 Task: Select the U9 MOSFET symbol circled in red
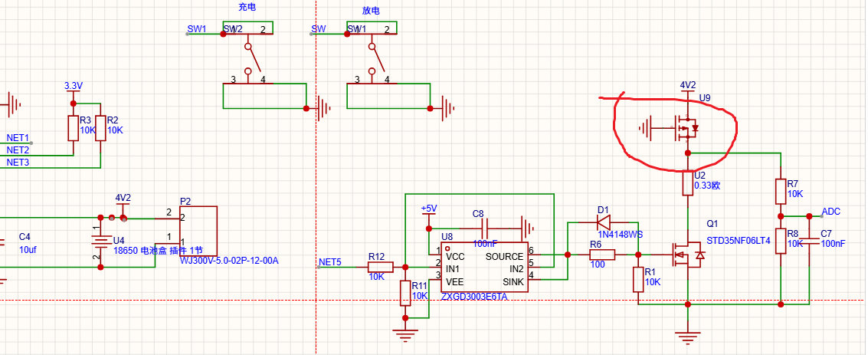coord(686,129)
